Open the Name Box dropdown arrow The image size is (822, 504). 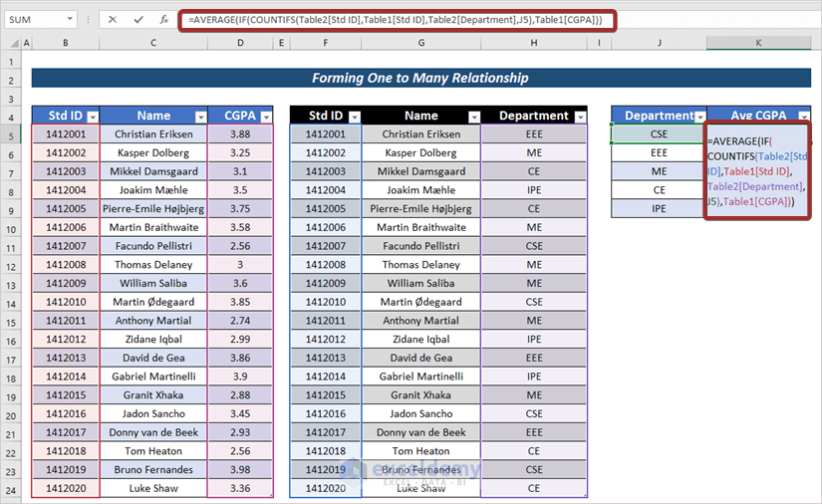[x=70, y=19]
